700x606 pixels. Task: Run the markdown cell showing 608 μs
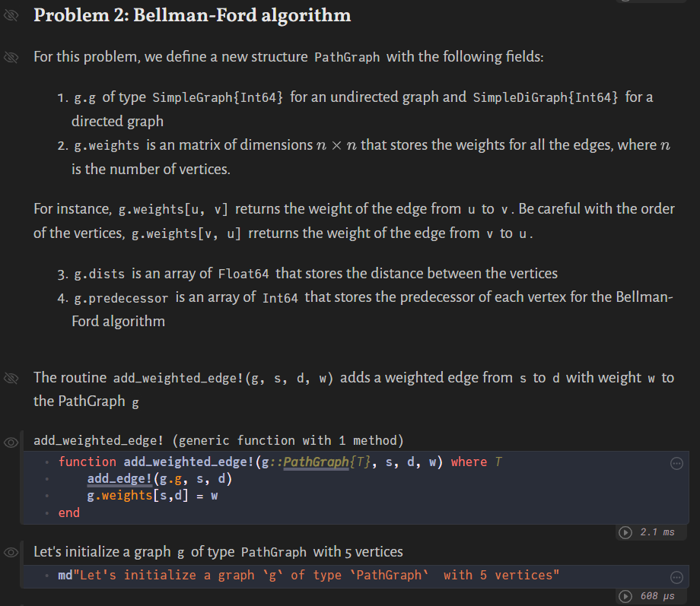pyautogui.click(x=625, y=596)
